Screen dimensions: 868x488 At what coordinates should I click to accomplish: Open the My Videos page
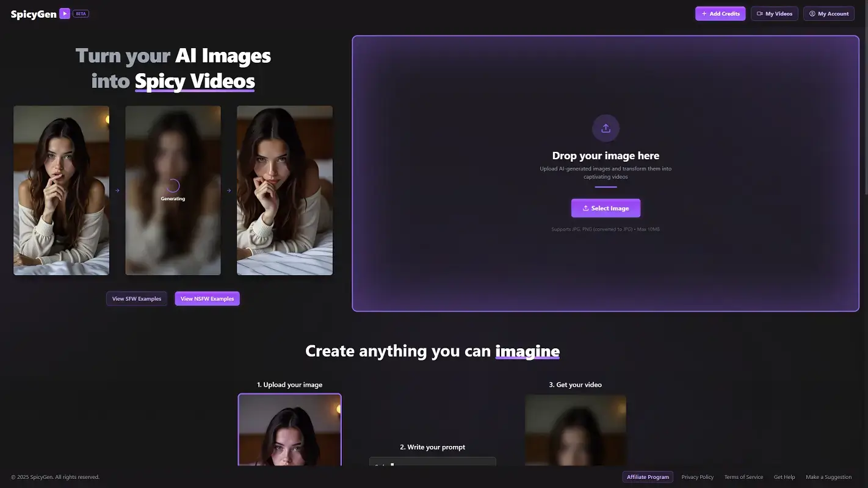point(774,13)
